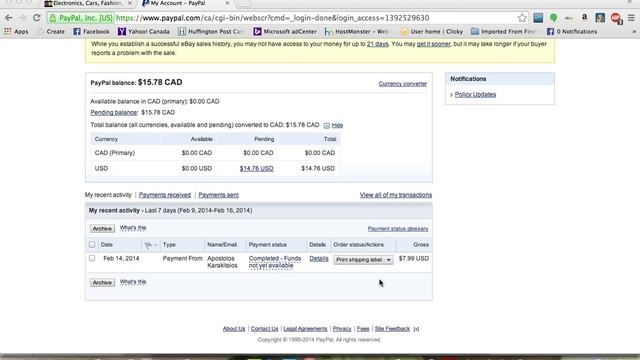The image size is (640, 360).
Task: Open the Print shipping label dropdown
Action: (363, 260)
